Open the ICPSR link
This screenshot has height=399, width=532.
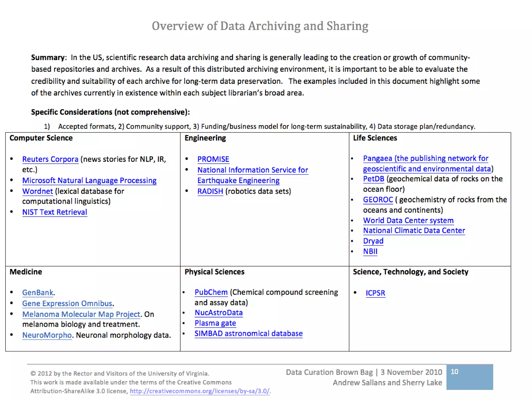(375, 293)
